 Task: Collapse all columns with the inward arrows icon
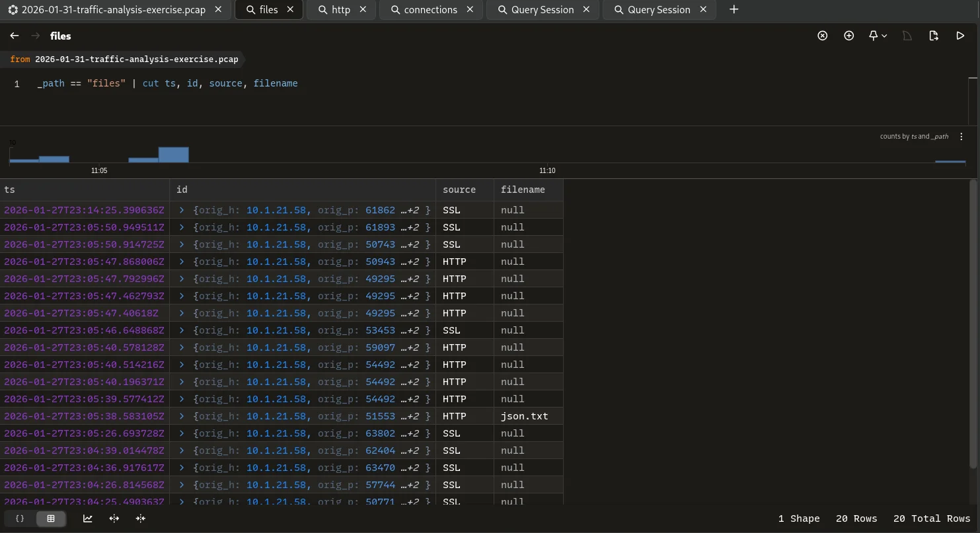click(140, 518)
